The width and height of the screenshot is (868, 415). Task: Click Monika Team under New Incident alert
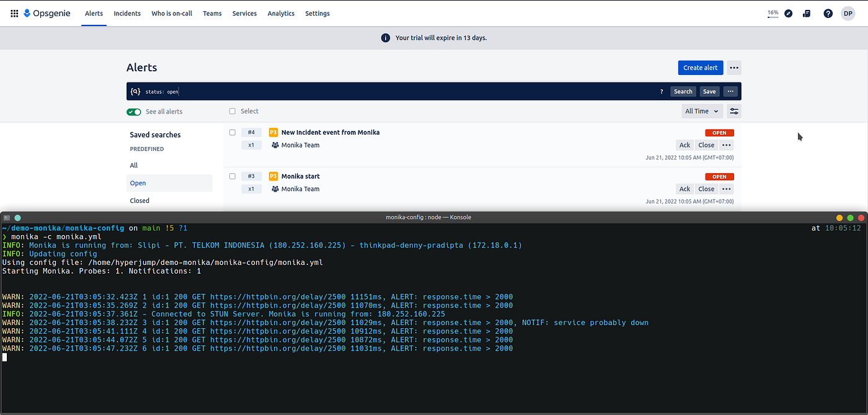tap(300, 145)
